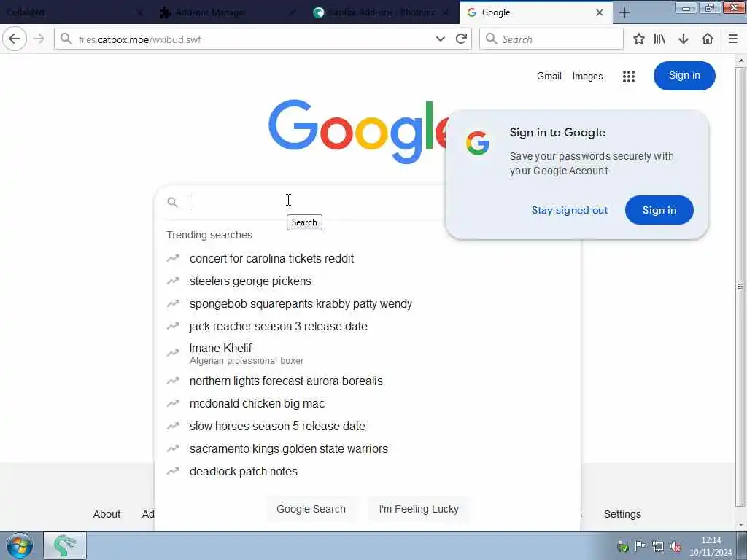Click the scrollbar up arrow
This screenshot has height=560, width=747.
point(740,61)
